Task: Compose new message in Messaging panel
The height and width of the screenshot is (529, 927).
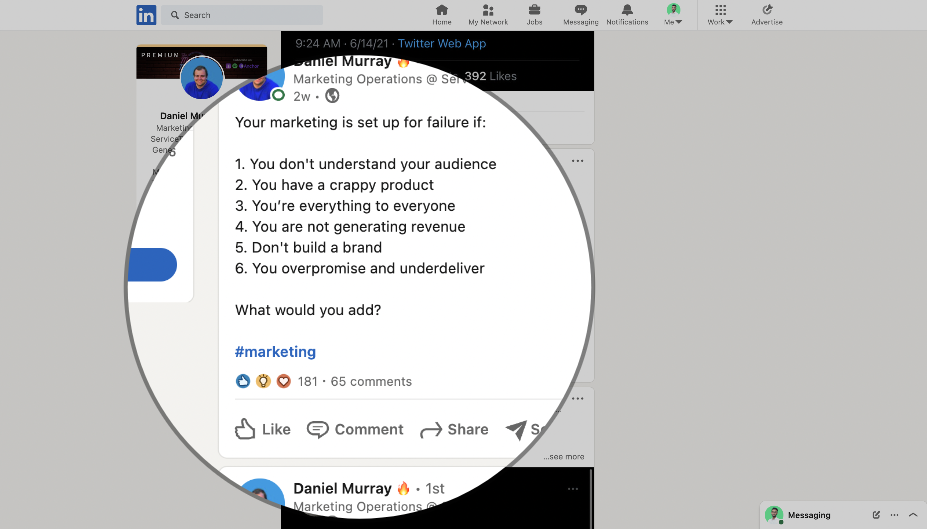Action: click(876, 515)
